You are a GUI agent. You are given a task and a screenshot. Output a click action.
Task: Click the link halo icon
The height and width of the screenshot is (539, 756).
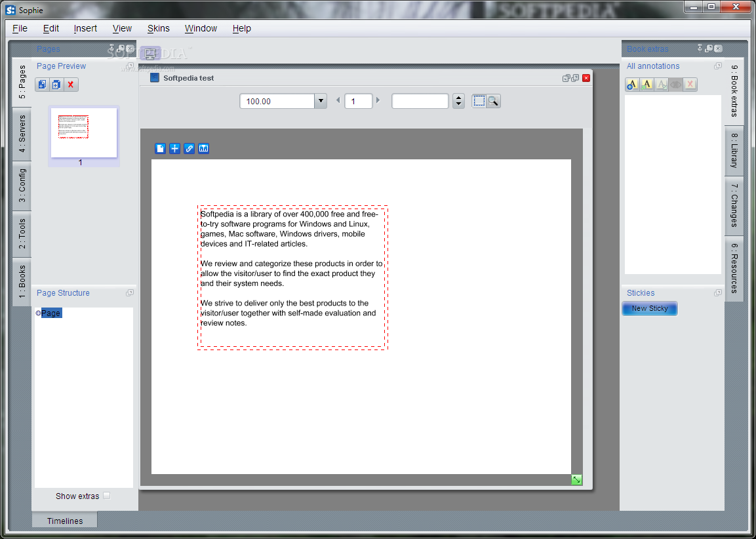coord(189,148)
